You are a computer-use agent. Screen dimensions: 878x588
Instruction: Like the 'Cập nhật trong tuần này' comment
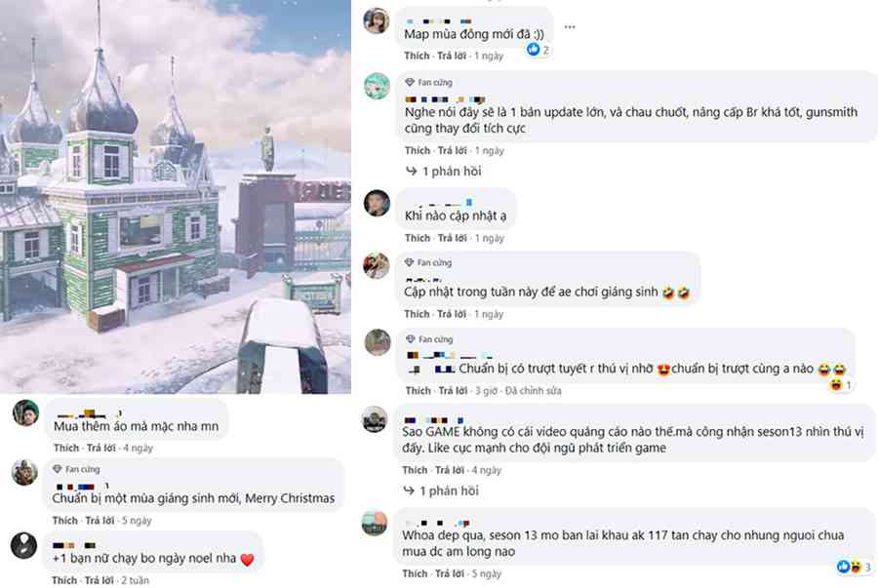click(x=417, y=314)
